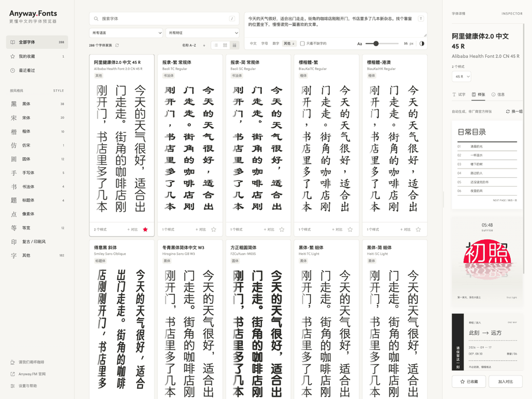The height and width of the screenshot is (399, 532).
Task: Open the 全部字体 sidebar item
Action: pos(37,42)
